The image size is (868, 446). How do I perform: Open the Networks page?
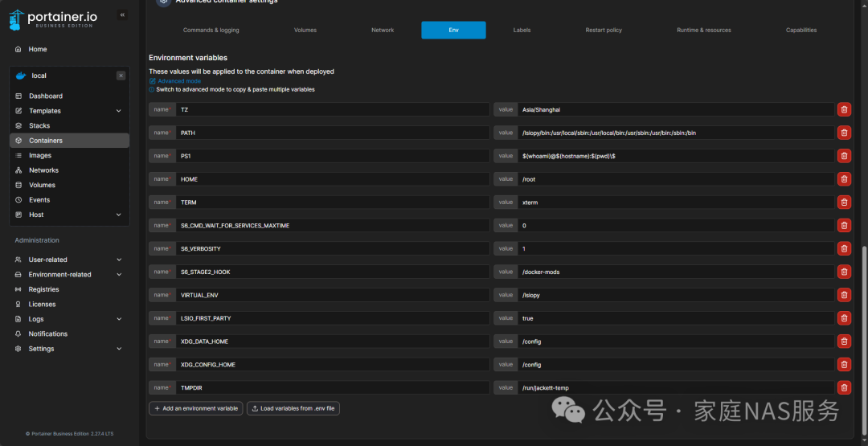click(43, 170)
